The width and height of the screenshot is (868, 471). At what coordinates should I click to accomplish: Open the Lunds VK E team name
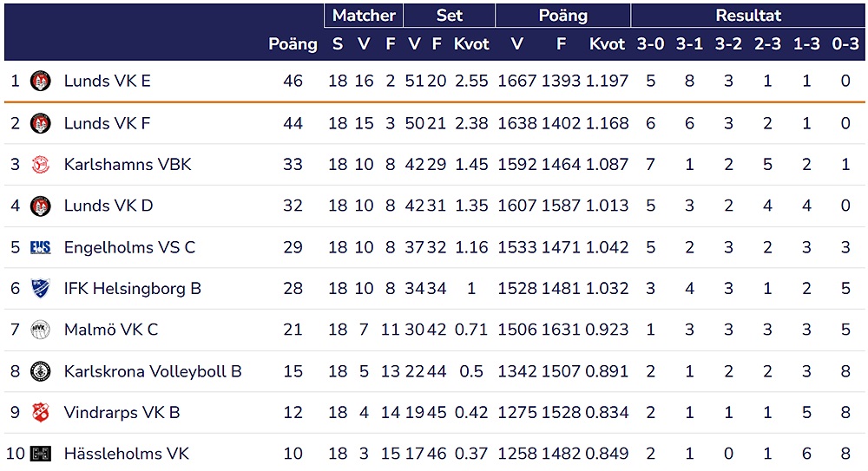pyautogui.click(x=107, y=82)
